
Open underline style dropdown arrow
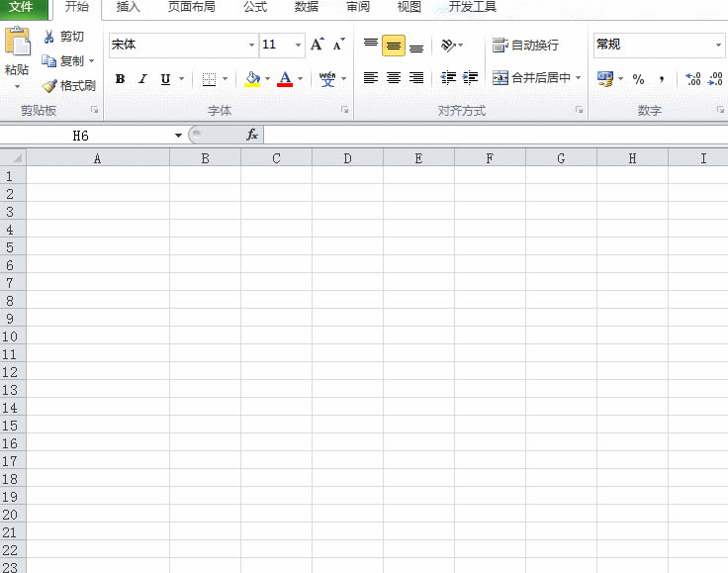click(181, 79)
